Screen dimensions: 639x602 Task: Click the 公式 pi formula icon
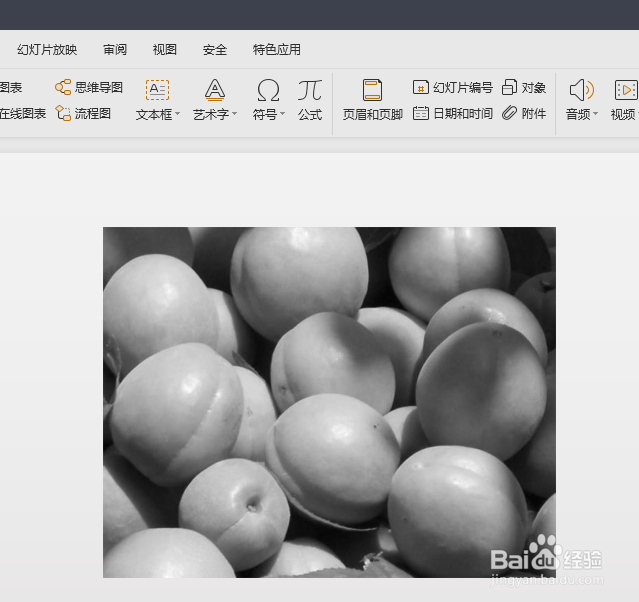coord(310,90)
